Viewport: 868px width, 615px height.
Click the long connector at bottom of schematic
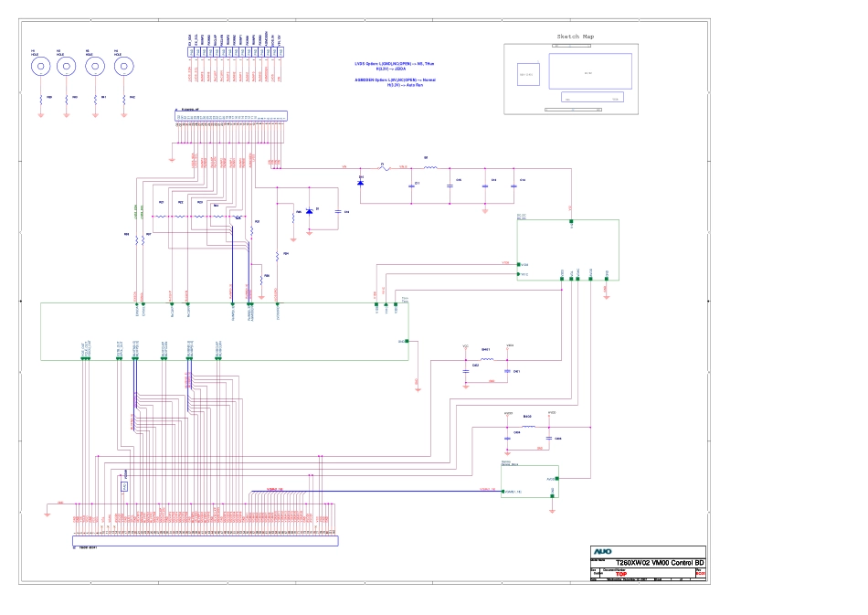coord(205,541)
